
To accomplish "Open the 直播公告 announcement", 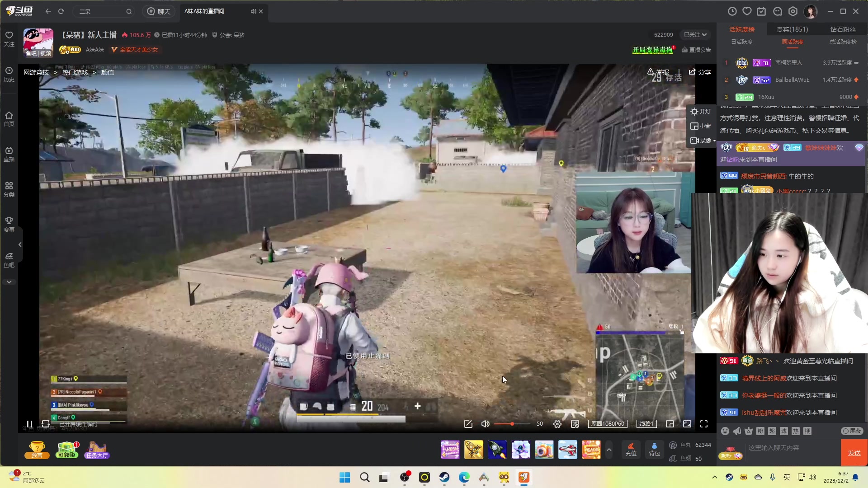I will (696, 50).
